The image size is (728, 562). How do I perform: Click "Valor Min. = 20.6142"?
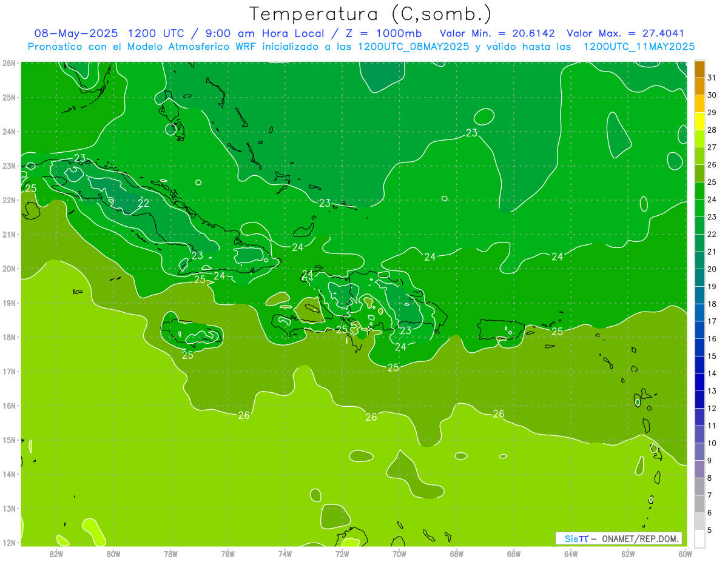(497, 33)
